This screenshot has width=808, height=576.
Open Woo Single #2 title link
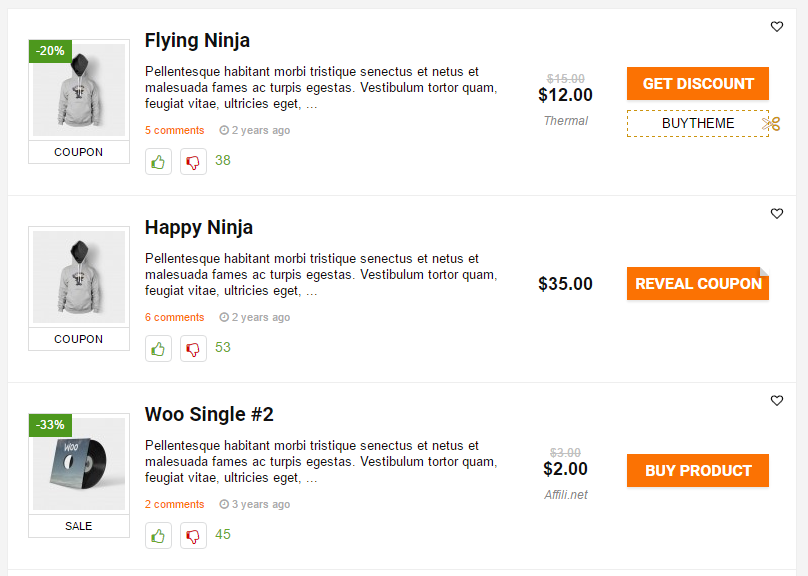[209, 415]
